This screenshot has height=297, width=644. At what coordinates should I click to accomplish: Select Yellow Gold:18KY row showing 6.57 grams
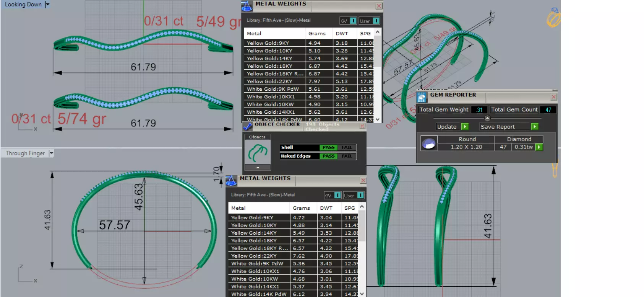tap(294, 241)
